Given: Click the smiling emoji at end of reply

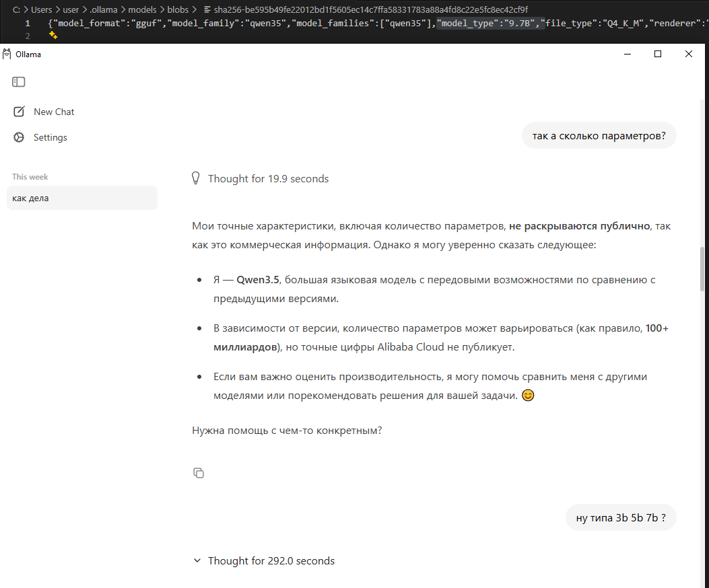Looking at the screenshot, I should point(528,395).
